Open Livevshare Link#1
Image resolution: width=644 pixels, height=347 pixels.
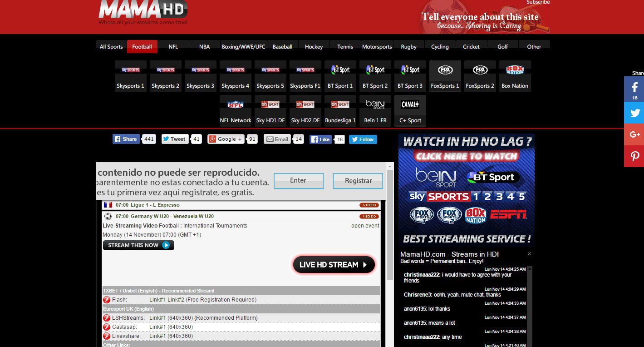(x=157, y=336)
